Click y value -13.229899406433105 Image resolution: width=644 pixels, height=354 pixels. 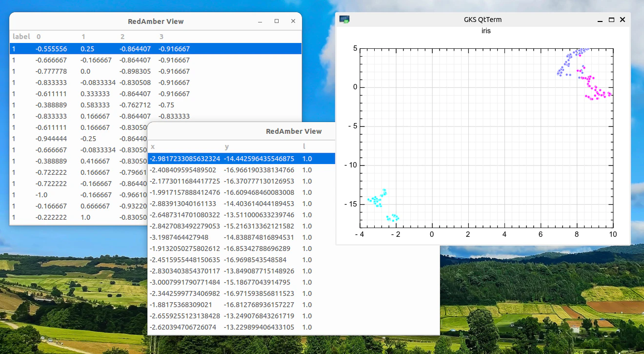[259, 327]
